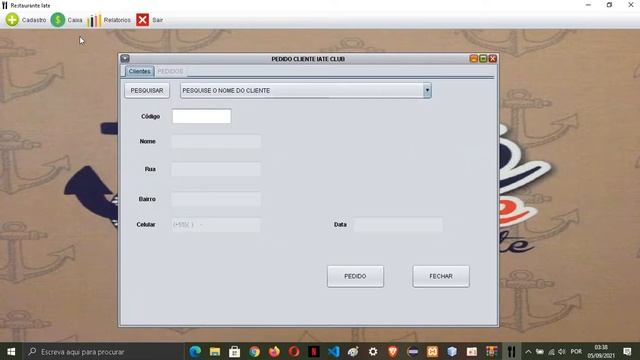Open the blue cube app in taskbar
Image resolution: width=640 pixels, height=360 pixels.
pos(452,351)
